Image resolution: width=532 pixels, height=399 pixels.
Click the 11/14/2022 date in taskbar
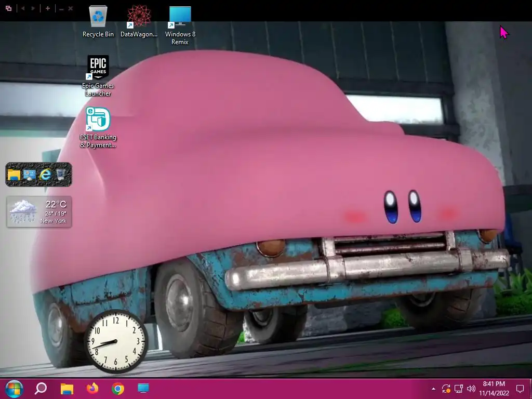pos(494,393)
